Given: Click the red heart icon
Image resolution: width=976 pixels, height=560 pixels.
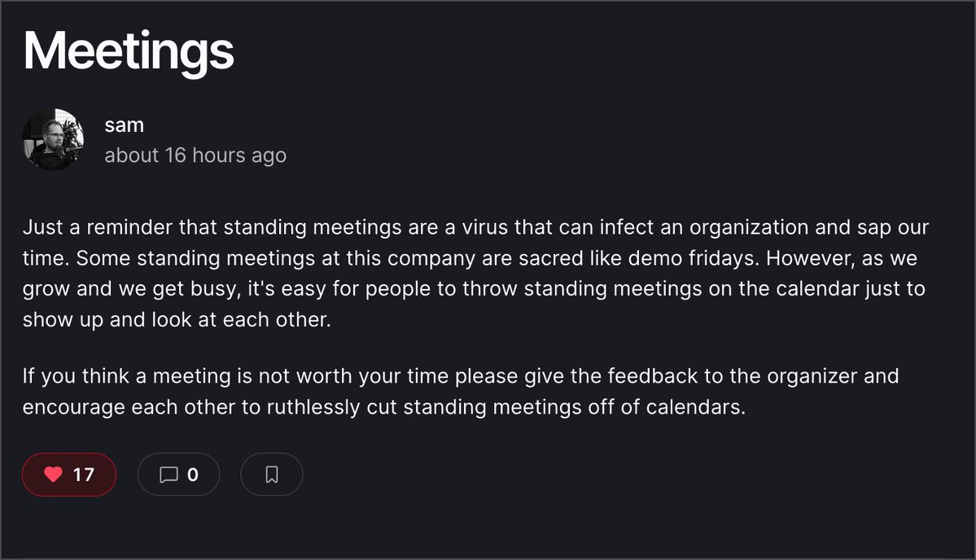Looking at the screenshot, I should click(54, 475).
